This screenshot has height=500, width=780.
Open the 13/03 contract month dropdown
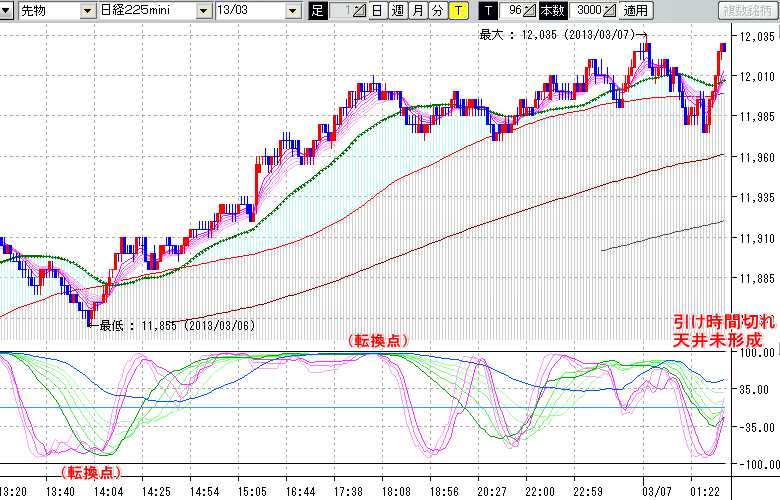[292, 11]
